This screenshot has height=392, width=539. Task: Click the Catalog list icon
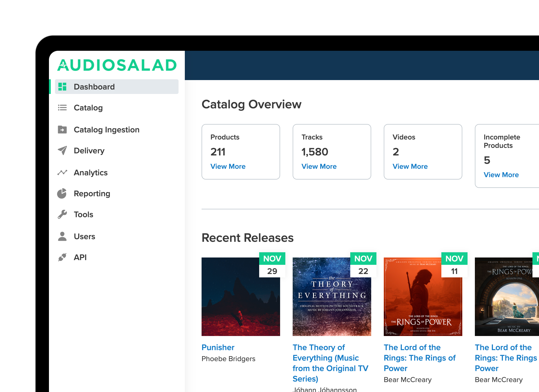62,108
